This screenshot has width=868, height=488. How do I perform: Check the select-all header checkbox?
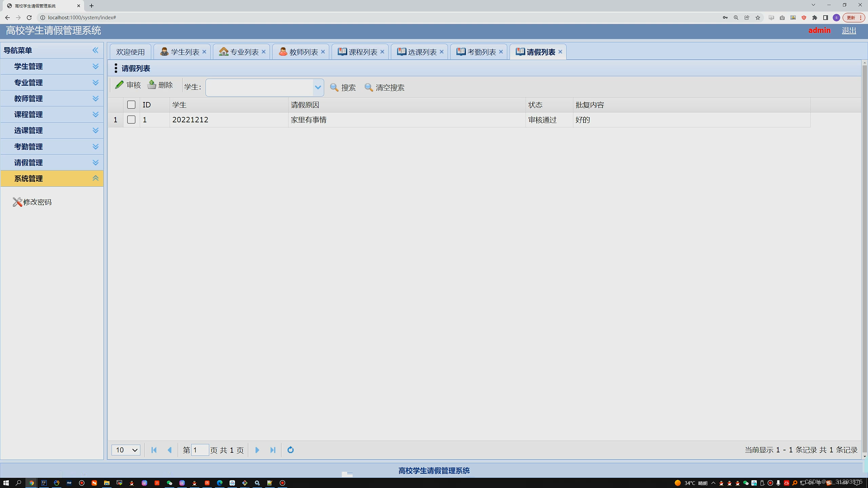coord(131,105)
